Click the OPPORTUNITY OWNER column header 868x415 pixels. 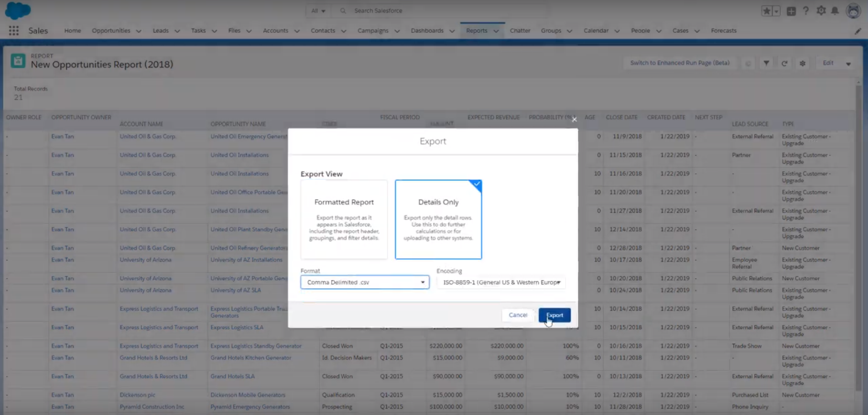pos(81,117)
